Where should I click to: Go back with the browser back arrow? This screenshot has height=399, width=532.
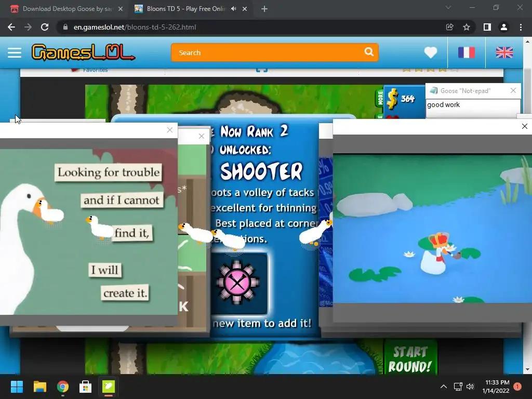coord(11,27)
